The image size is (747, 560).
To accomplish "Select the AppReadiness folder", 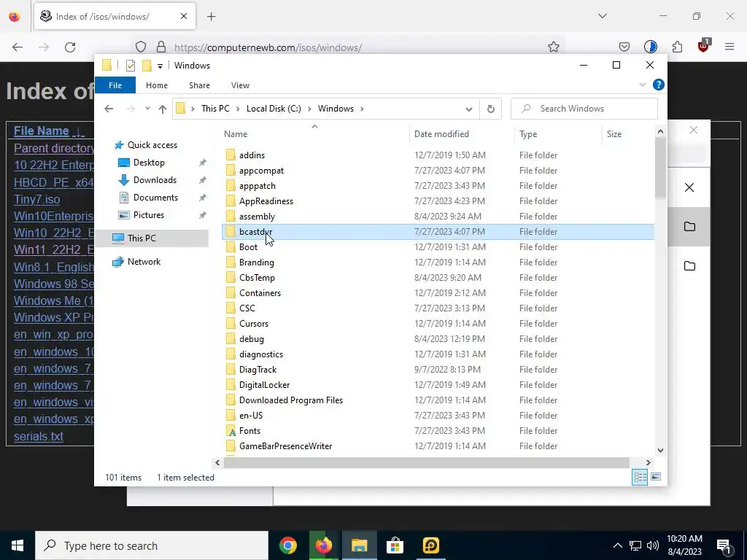I will tap(266, 201).
